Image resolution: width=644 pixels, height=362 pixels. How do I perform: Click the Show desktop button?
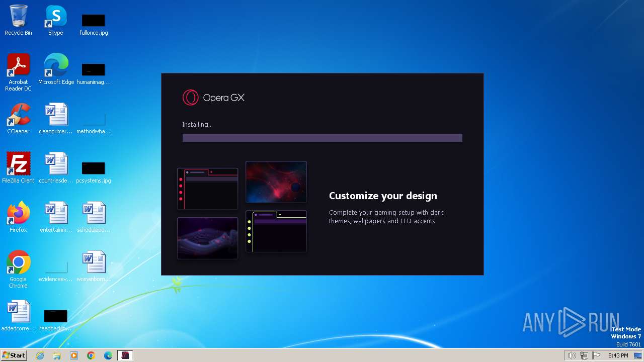(x=638, y=355)
